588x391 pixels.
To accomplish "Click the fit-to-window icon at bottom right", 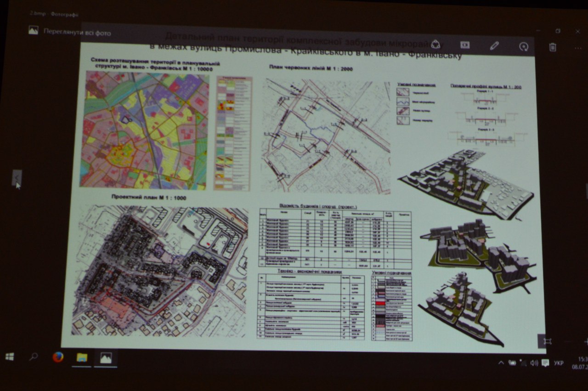I will pyautogui.click(x=547, y=341).
